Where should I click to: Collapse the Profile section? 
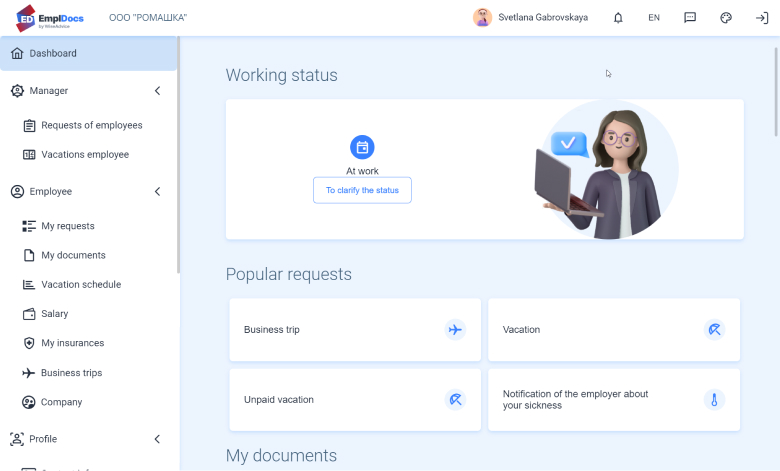(157, 439)
